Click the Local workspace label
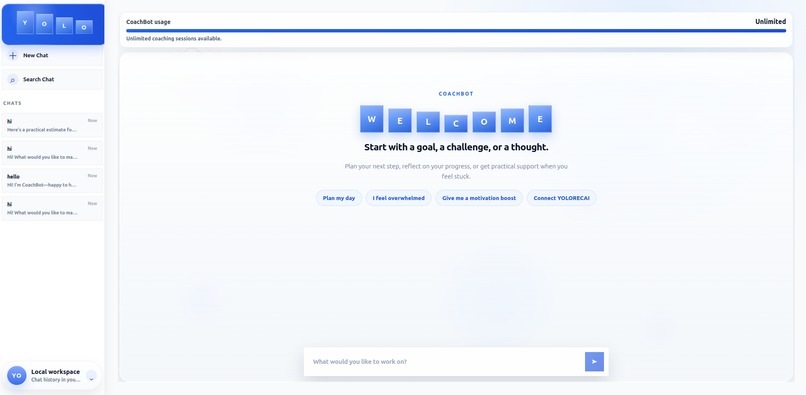This screenshot has width=806, height=395. tap(56, 372)
